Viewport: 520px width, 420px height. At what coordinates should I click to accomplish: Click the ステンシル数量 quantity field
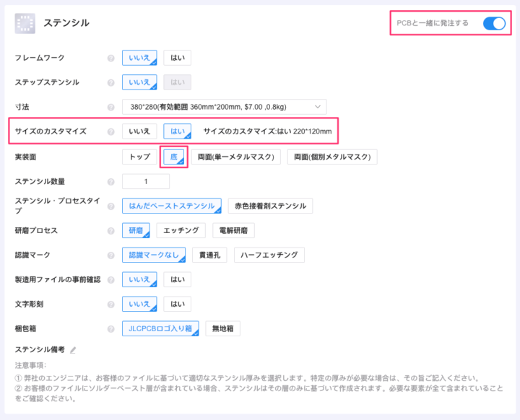146,182
